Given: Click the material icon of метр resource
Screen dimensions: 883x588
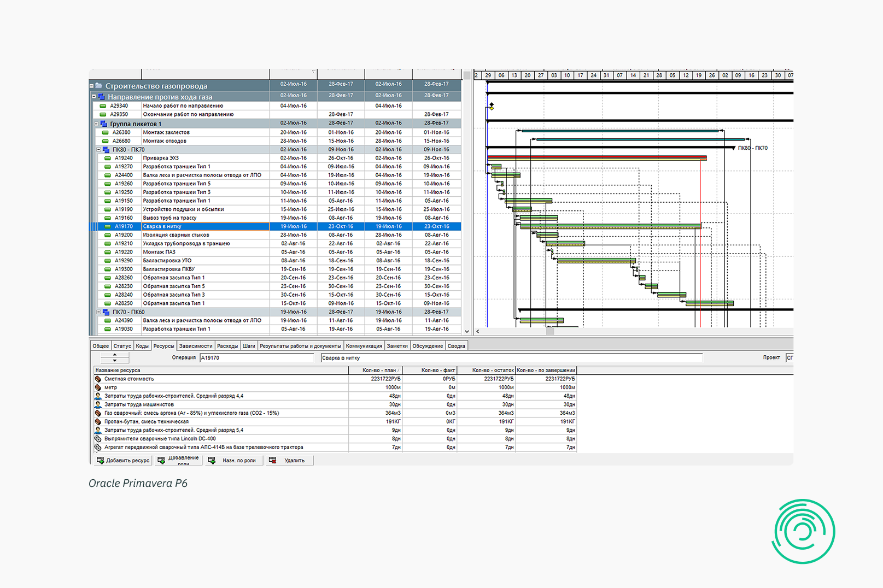Looking at the screenshot, I should click(x=98, y=387).
